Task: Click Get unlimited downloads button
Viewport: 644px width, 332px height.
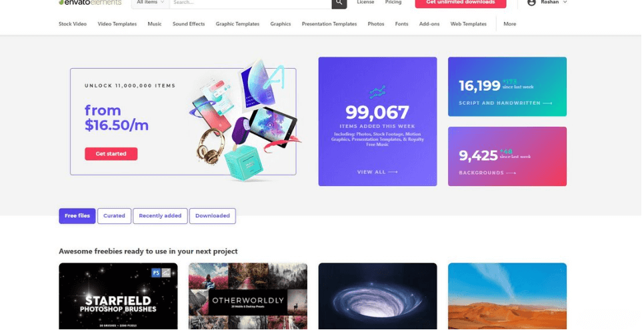Action: tap(461, 3)
